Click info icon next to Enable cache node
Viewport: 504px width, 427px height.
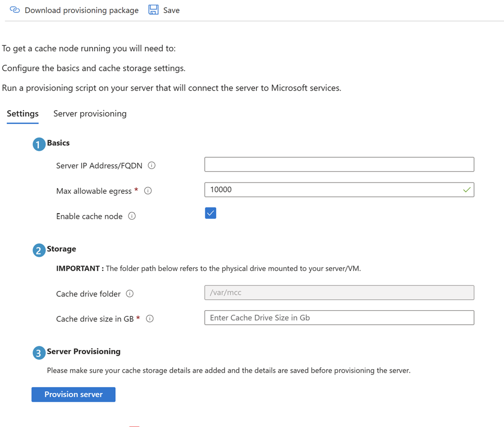pos(132,216)
